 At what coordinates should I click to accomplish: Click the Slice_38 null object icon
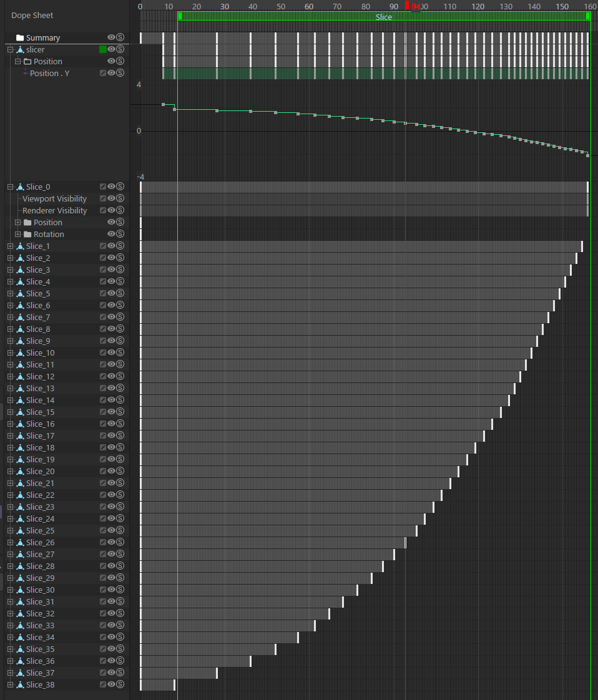click(x=20, y=684)
